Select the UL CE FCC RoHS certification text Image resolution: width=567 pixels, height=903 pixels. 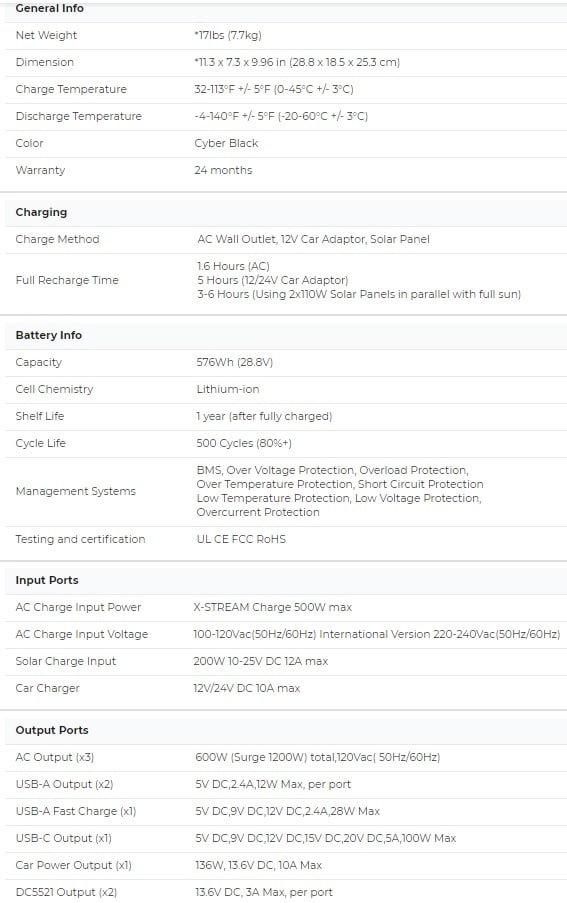tap(241, 540)
